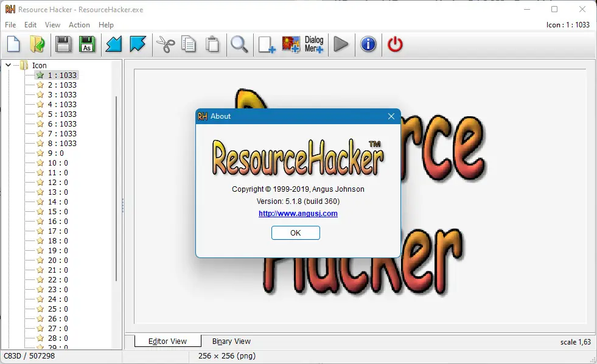597x364 pixels.
Task: Switch to the Binary View tab
Action: 231,341
